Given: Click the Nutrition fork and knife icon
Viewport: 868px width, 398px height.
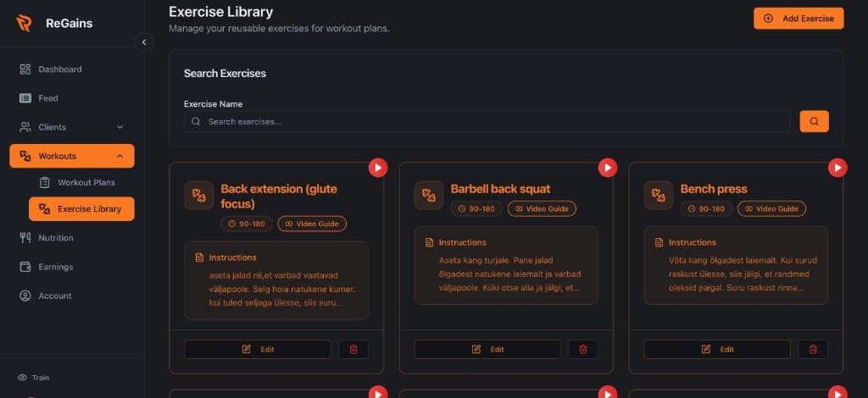Looking at the screenshot, I should 25,238.
